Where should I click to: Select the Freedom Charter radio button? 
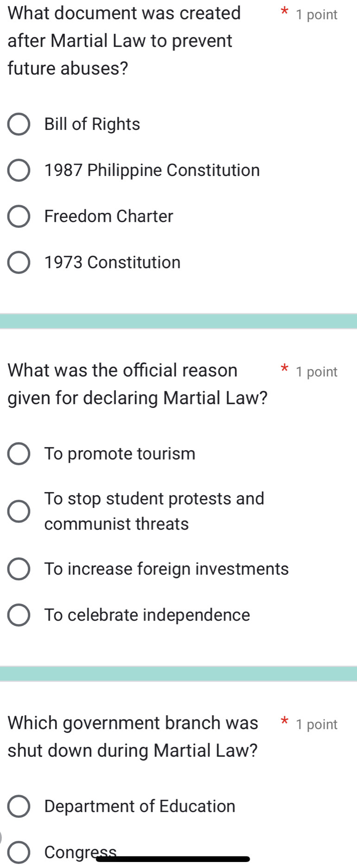pyautogui.click(x=19, y=216)
